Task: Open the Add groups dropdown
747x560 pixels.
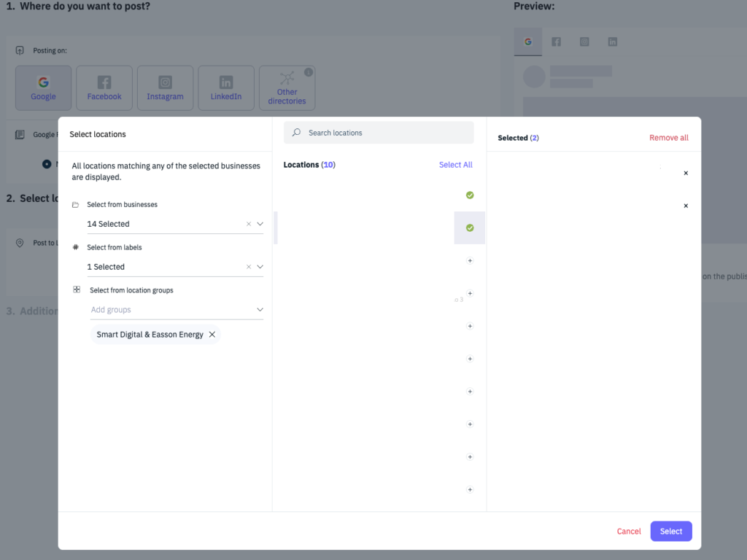Action: pyautogui.click(x=260, y=310)
